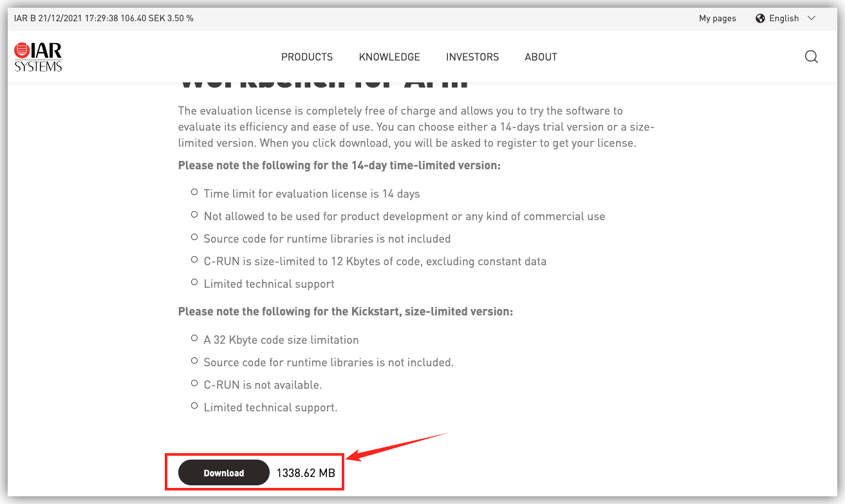Click the bullet beside "C-RUN is not available."

point(194,384)
